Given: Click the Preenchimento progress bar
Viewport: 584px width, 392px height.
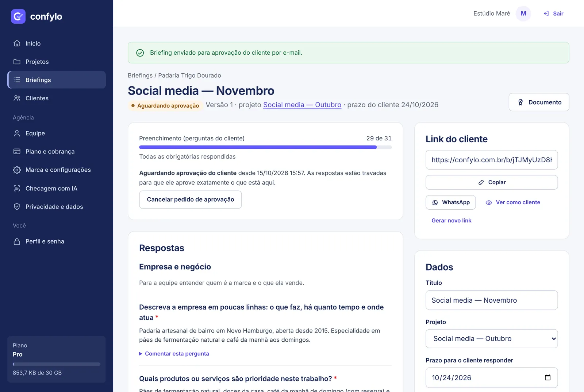Looking at the screenshot, I should point(265,147).
